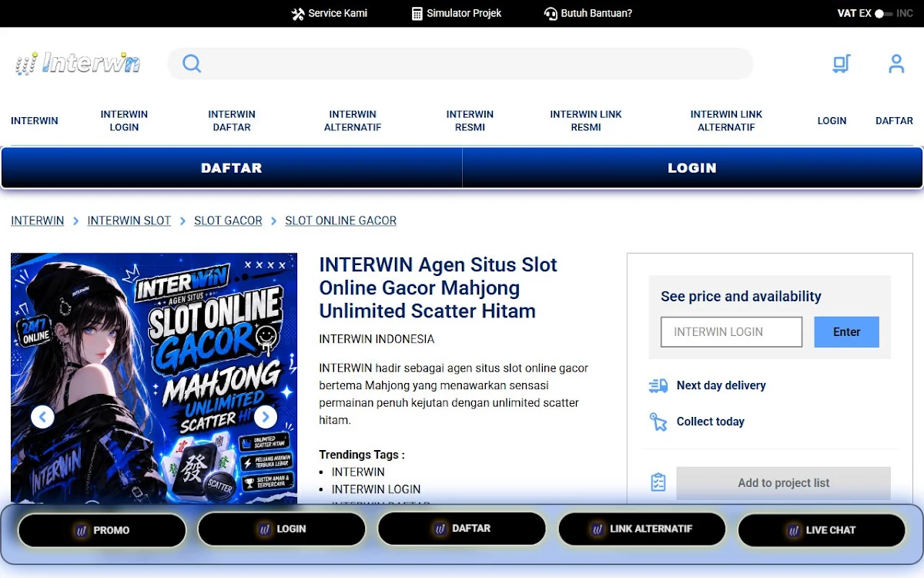
Task: Click the Service Kami link
Action: (330, 14)
